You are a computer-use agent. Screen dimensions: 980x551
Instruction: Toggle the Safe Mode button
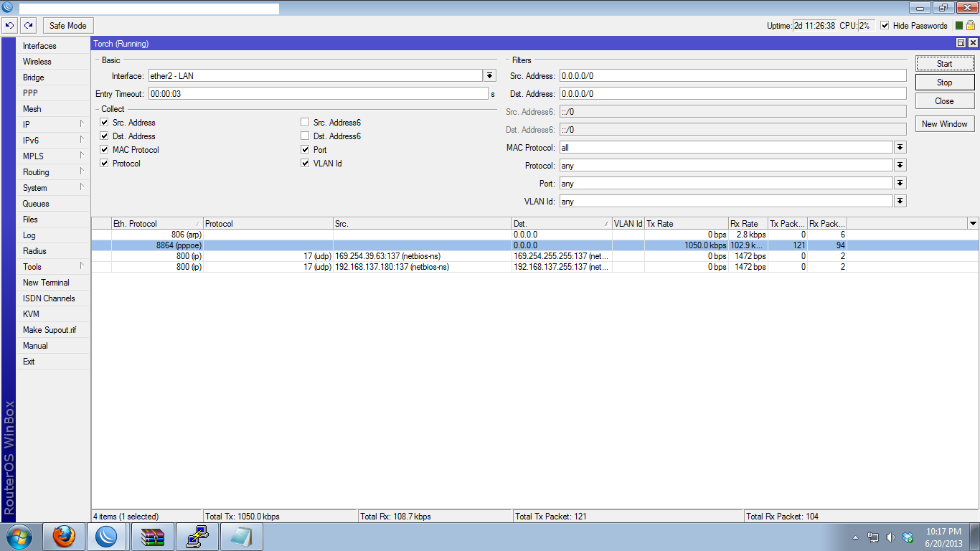coord(68,26)
